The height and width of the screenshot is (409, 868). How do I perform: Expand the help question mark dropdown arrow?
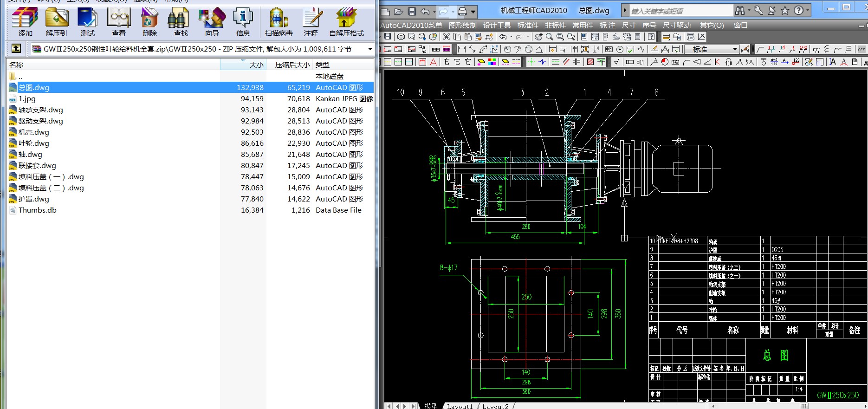[x=808, y=10]
